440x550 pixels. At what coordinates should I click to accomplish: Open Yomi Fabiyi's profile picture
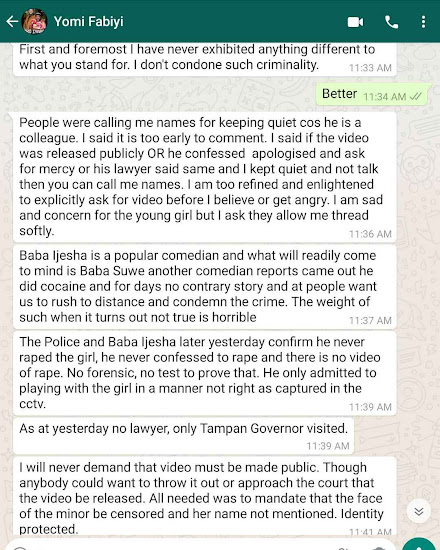pyautogui.click(x=34, y=22)
